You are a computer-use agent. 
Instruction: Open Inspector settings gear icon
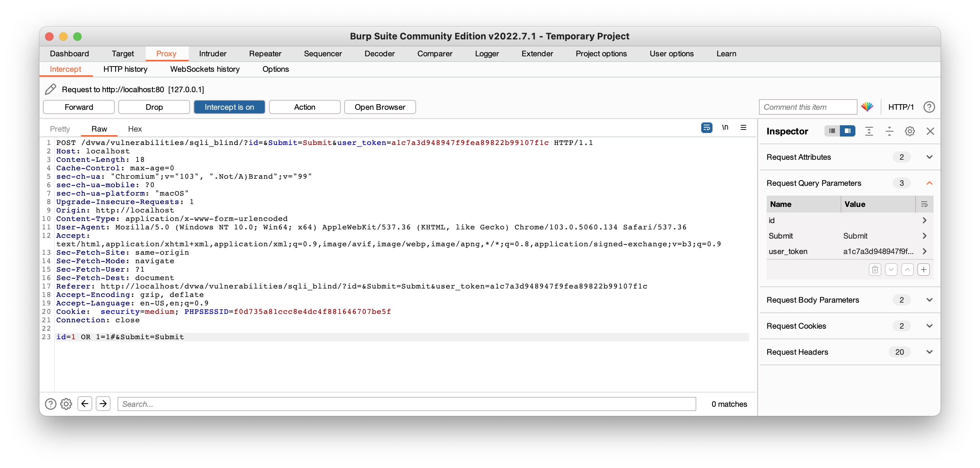[x=910, y=131]
